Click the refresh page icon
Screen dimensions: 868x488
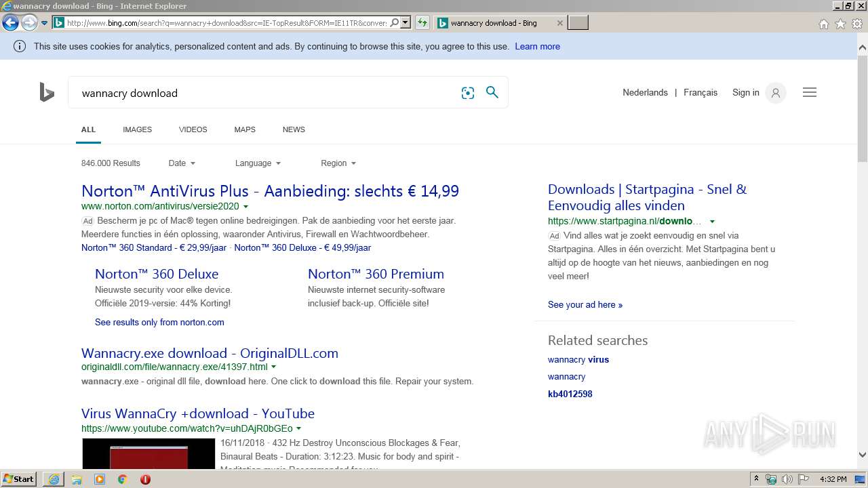(x=422, y=23)
